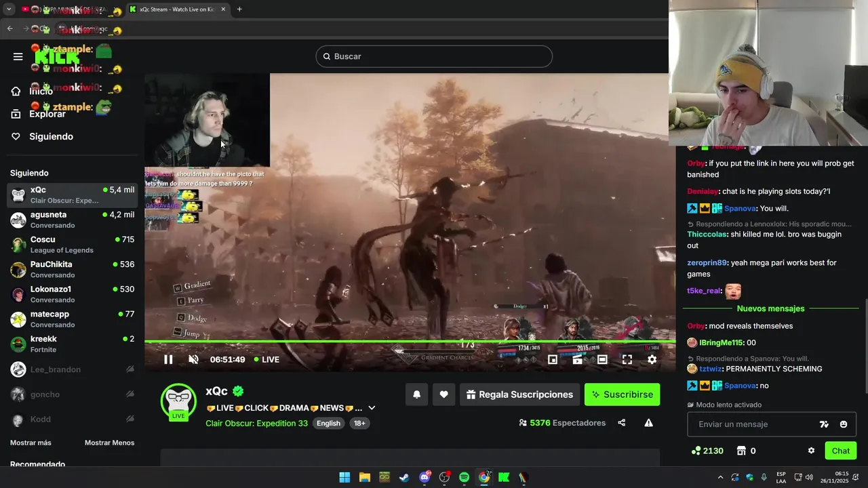Click Nuevos mensajes to jump to latest chat

coord(770,308)
